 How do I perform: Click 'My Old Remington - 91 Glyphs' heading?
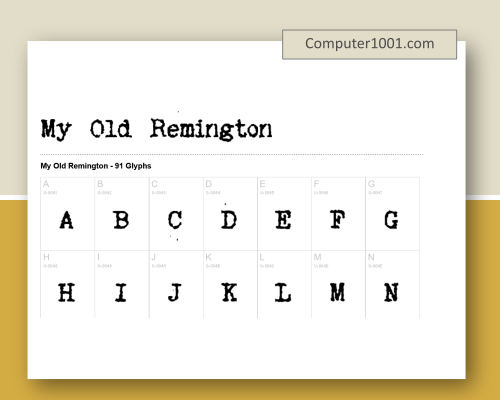pos(96,166)
